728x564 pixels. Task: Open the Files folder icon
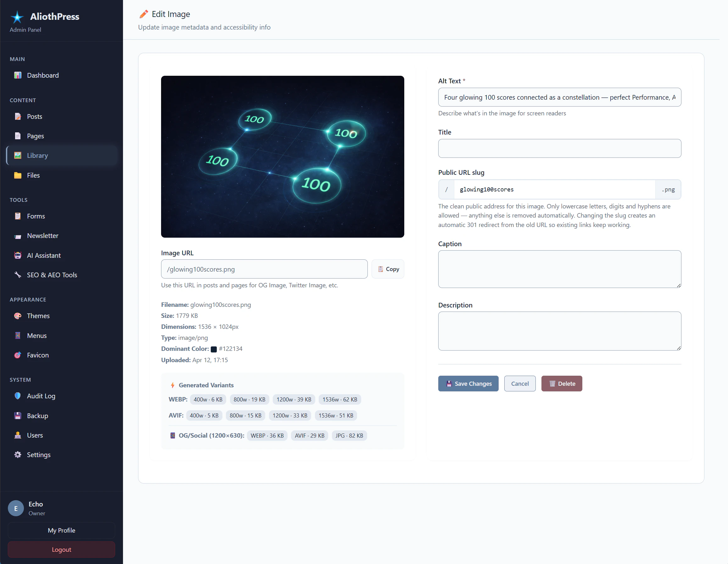[18, 175]
